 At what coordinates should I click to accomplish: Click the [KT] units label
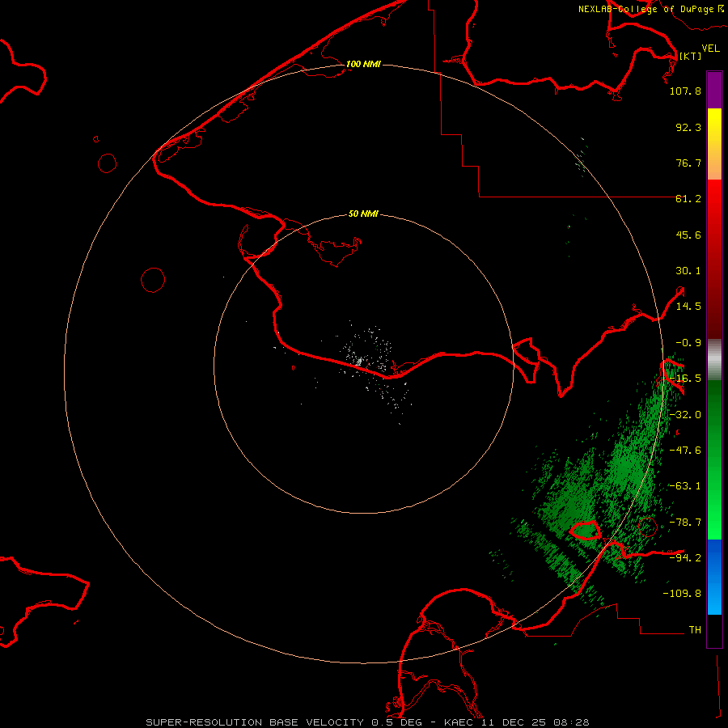(x=691, y=56)
